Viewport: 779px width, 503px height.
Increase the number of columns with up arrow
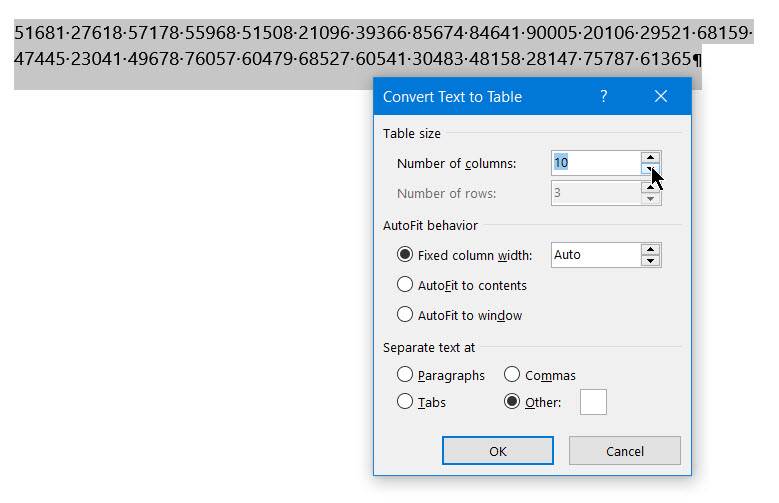[x=650, y=157]
